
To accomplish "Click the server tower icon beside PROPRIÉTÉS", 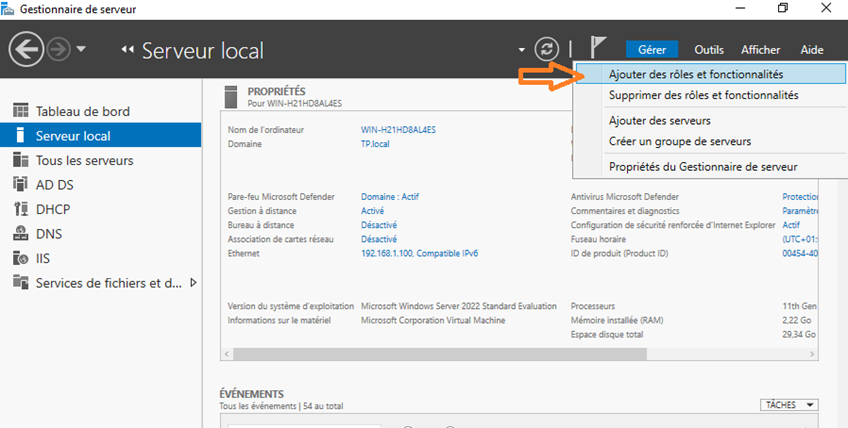I will (230, 96).
